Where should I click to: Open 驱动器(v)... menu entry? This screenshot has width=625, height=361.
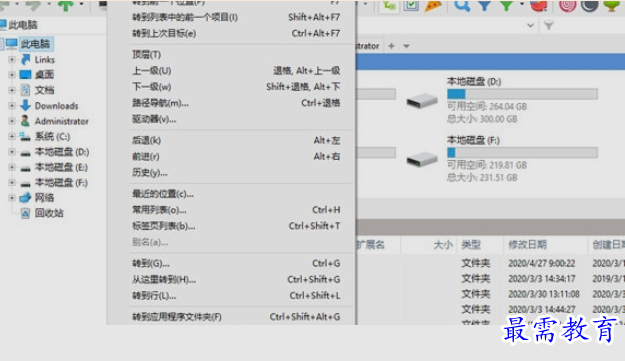pos(236,119)
